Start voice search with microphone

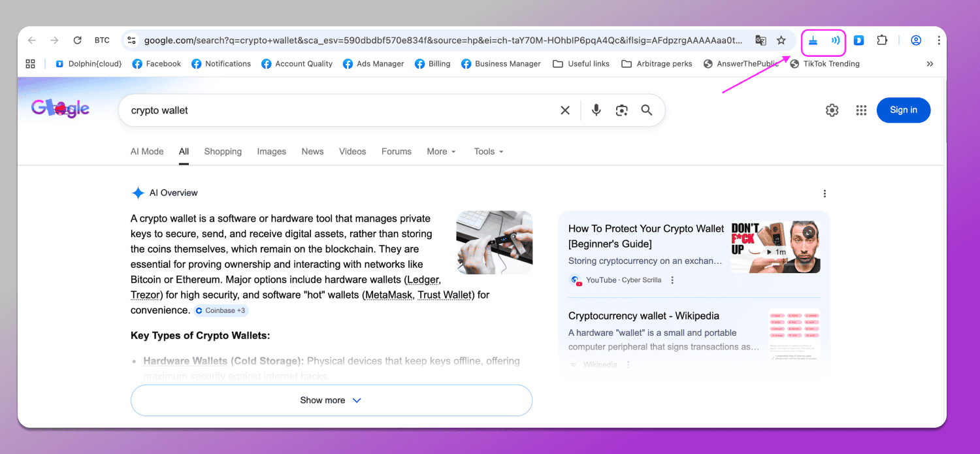point(596,110)
